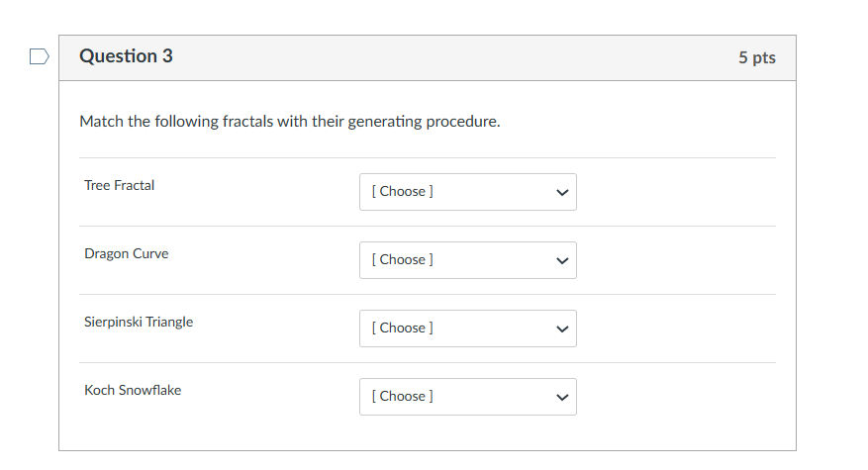Viewport: 868px width, 470px height.
Task: Select the Koch Snowflake label text
Action: coord(133,390)
